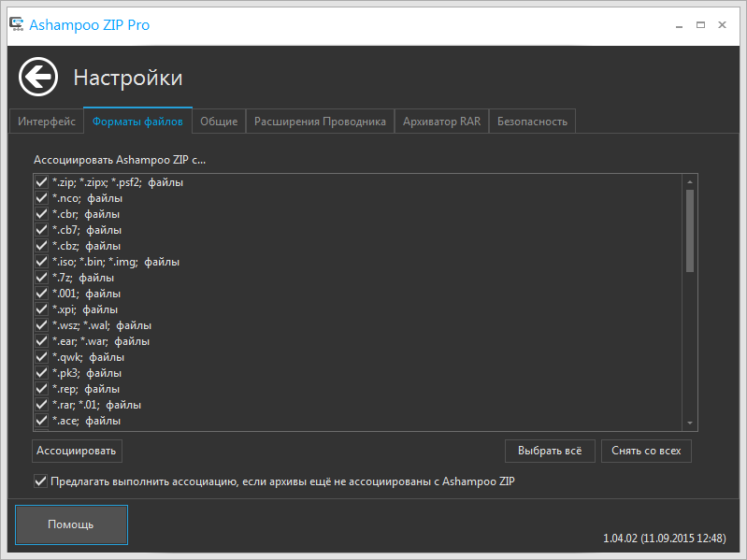The height and width of the screenshot is (560, 747).
Task: Click the version text 1.04.02 (11.09.2015 12:48)
Action: [x=665, y=538]
